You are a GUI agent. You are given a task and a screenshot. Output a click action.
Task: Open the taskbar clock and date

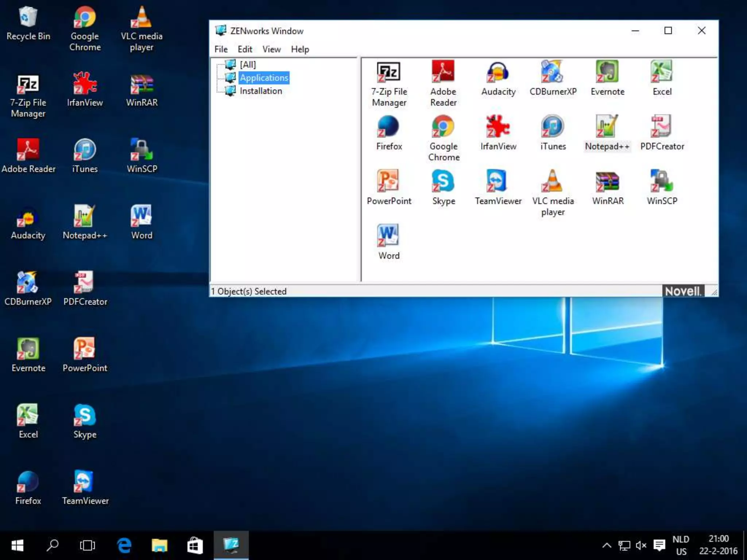[x=719, y=545]
